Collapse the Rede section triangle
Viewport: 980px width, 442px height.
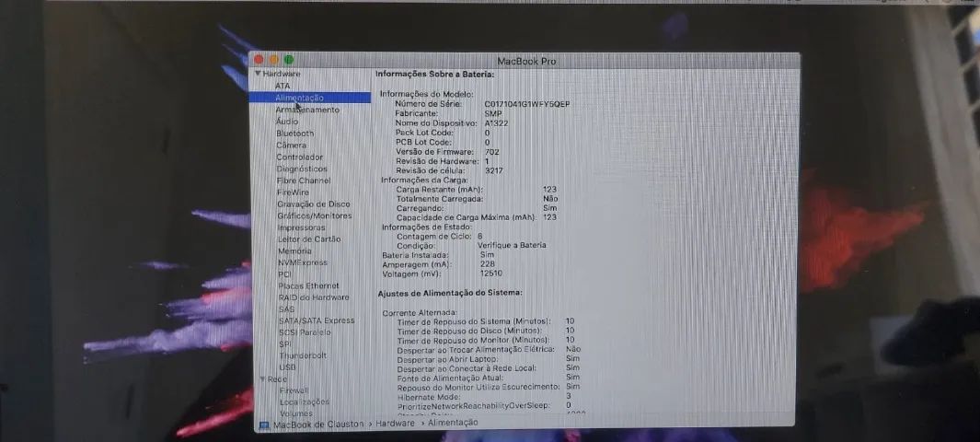point(262,379)
